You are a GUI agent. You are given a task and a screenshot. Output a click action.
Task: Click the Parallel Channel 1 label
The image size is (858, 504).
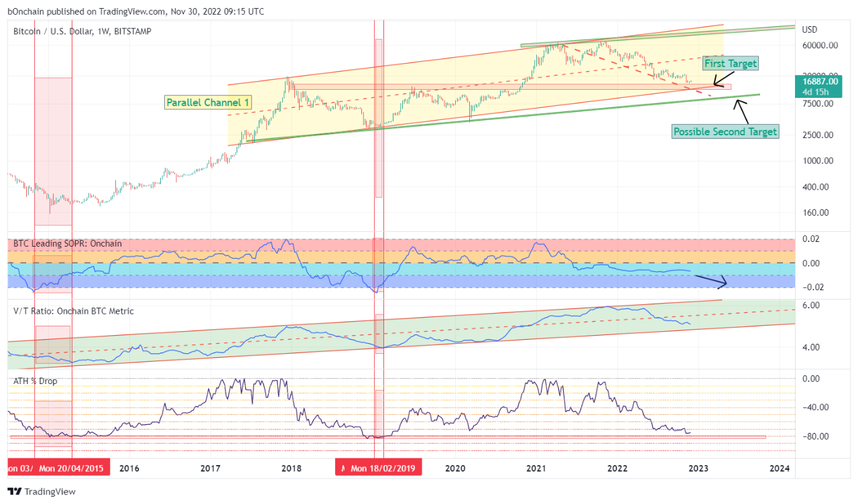coord(208,103)
